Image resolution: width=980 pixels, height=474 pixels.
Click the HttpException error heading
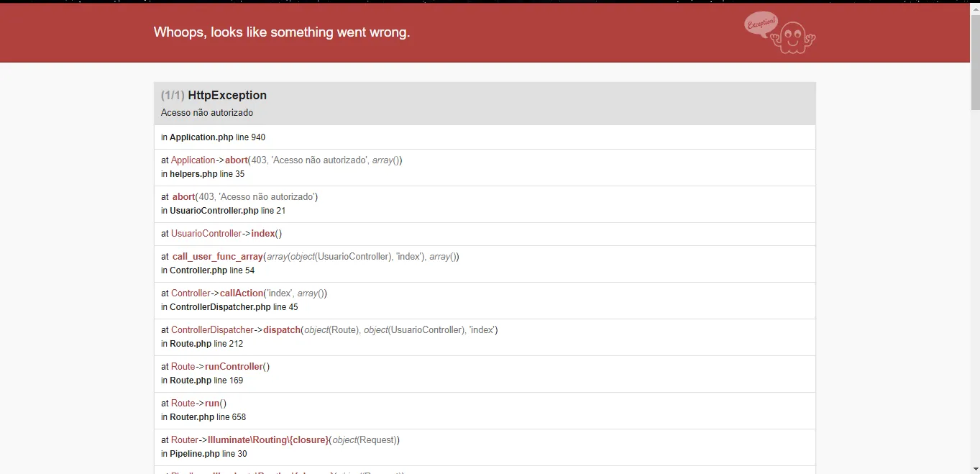coord(226,95)
